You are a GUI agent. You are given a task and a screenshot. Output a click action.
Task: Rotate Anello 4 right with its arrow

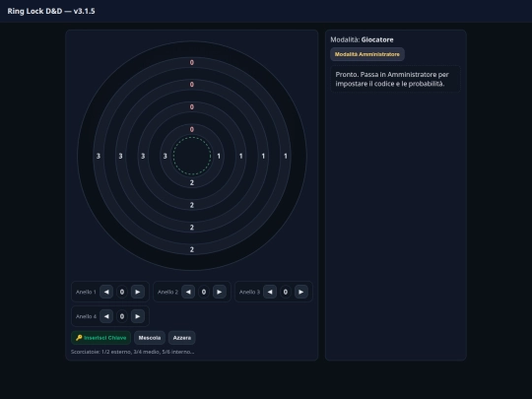point(137,316)
